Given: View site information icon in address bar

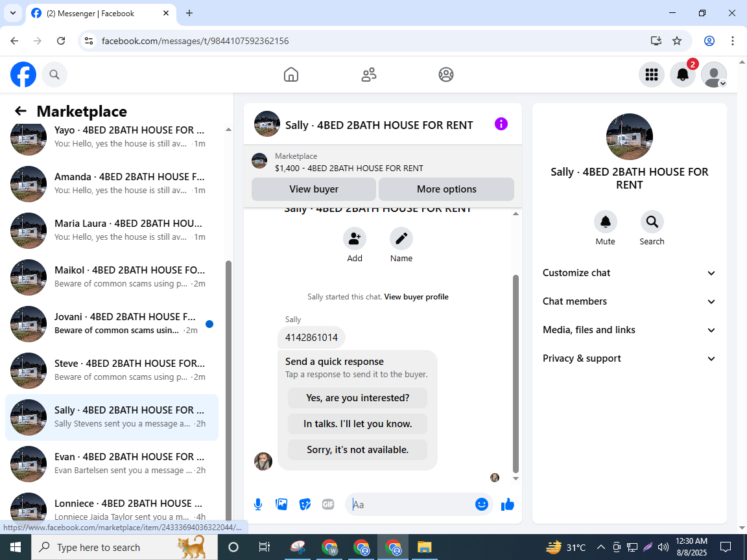Looking at the screenshot, I should click(x=89, y=41).
